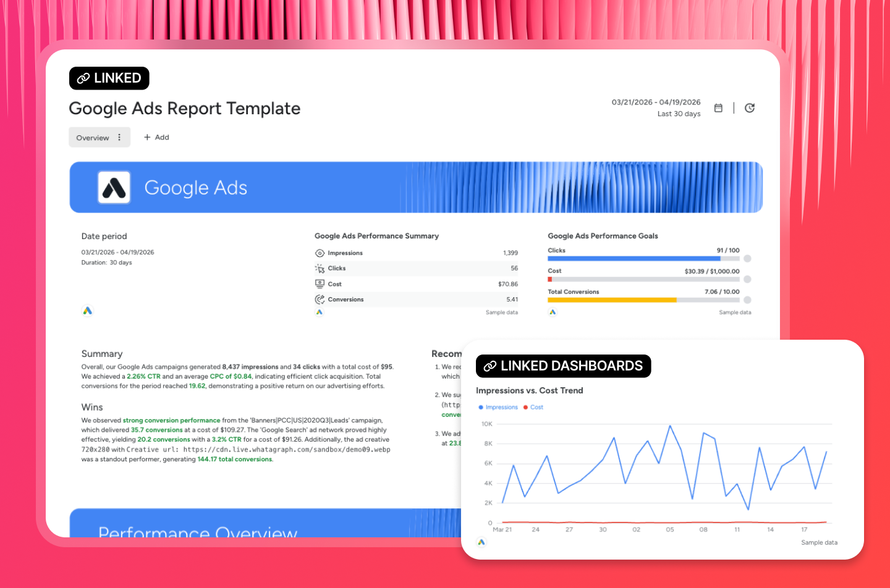The image size is (890, 588).
Task: Toggle the Impressions legend item
Action: tap(498, 407)
